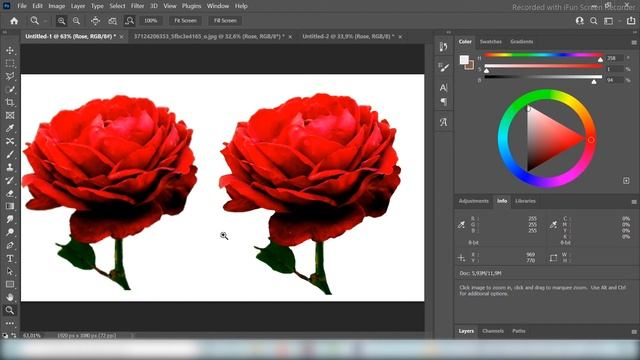Viewport: 640px width, 360px height.
Task: Switch to the Channels tab
Action: point(493,331)
